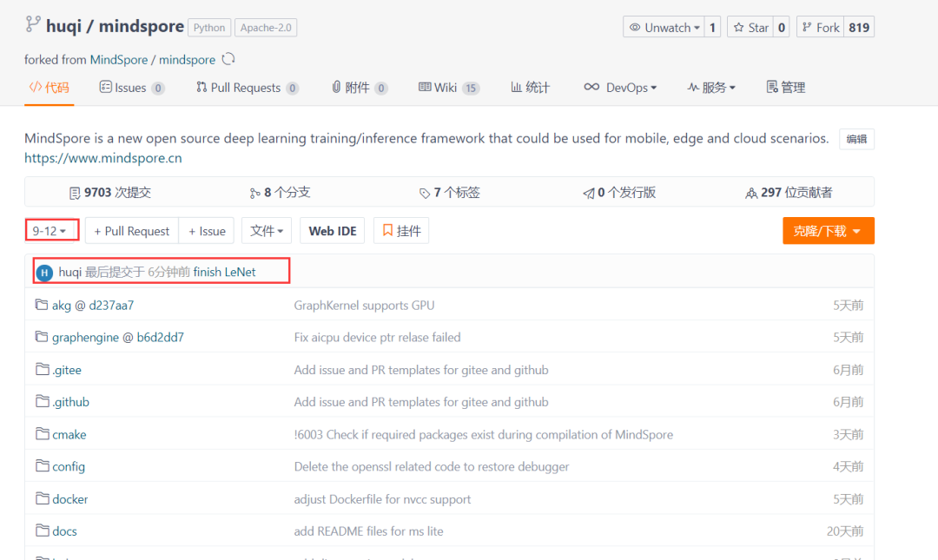This screenshot has height=560, width=938.
Task: Open the cmake folder
Action: (x=69, y=434)
